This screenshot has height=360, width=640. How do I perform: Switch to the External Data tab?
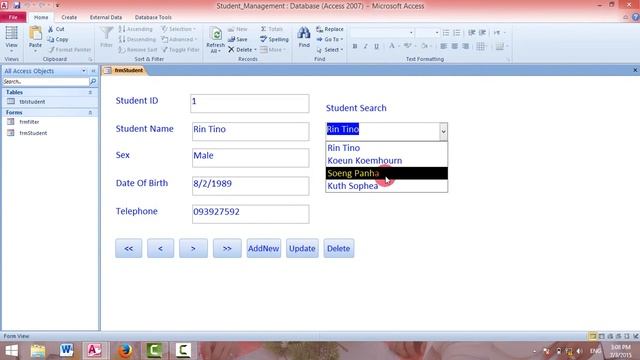[106, 17]
